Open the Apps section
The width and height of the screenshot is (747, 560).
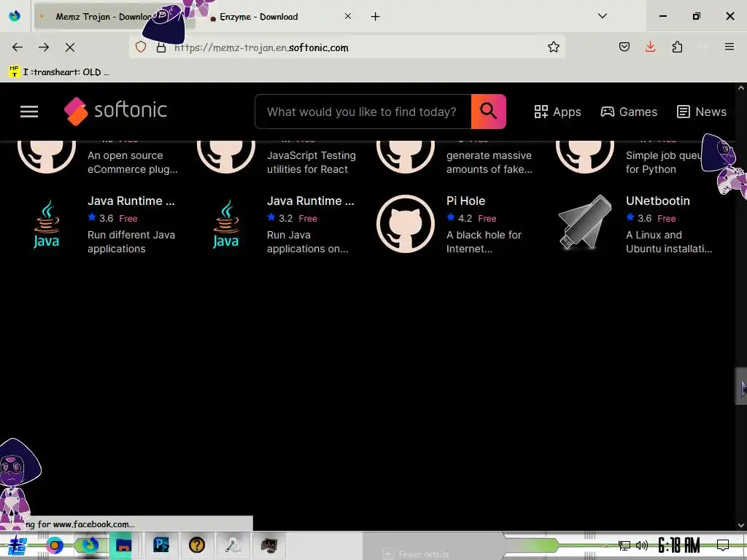pos(557,112)
